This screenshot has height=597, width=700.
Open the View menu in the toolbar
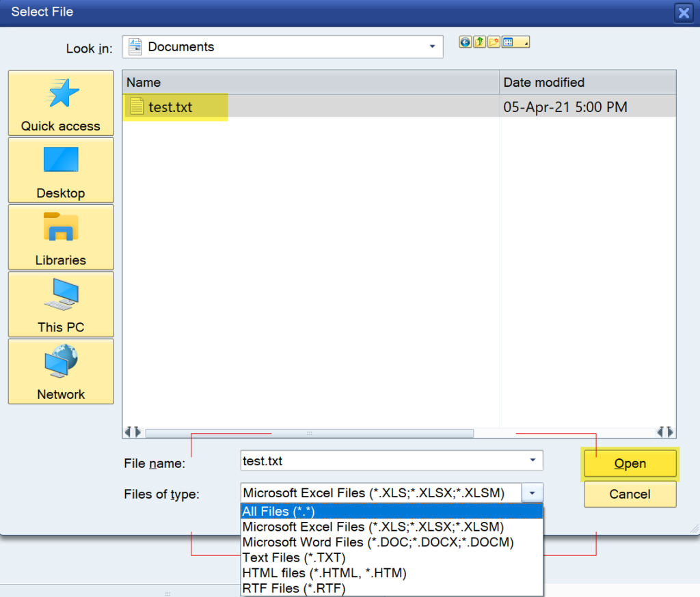[515, 42]
